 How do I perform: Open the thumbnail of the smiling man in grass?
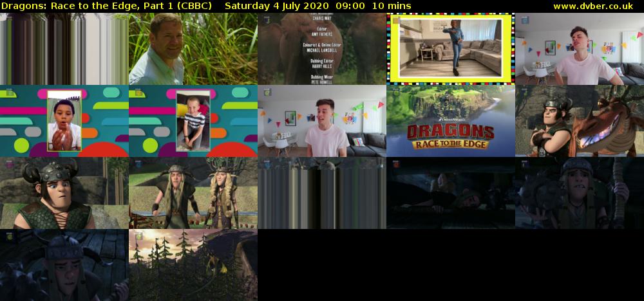tap(193, 49)
